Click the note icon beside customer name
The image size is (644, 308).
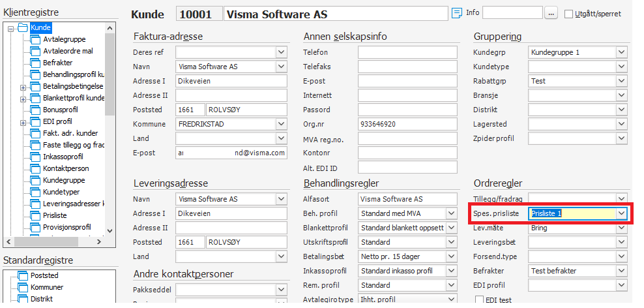456,13
